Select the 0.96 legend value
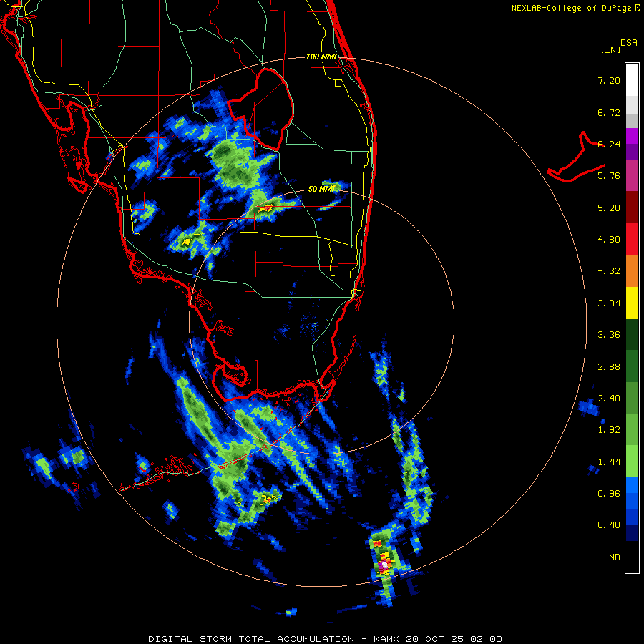 (609, 493)
